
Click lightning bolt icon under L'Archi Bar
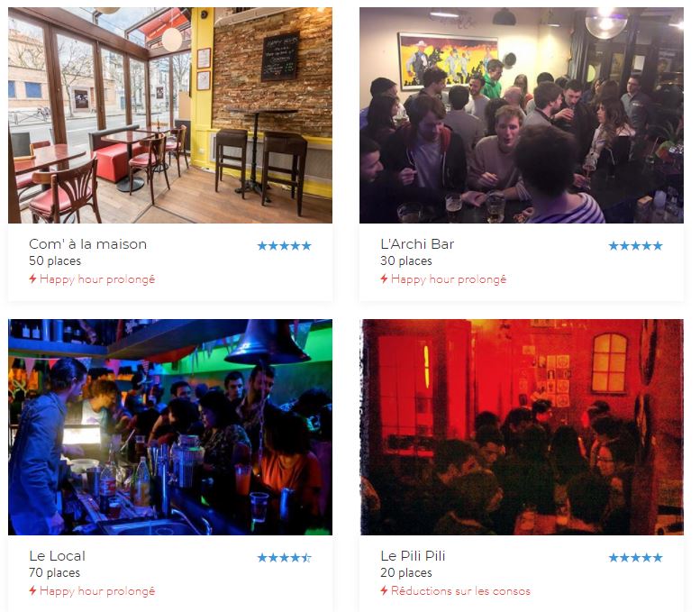point(384,279)
